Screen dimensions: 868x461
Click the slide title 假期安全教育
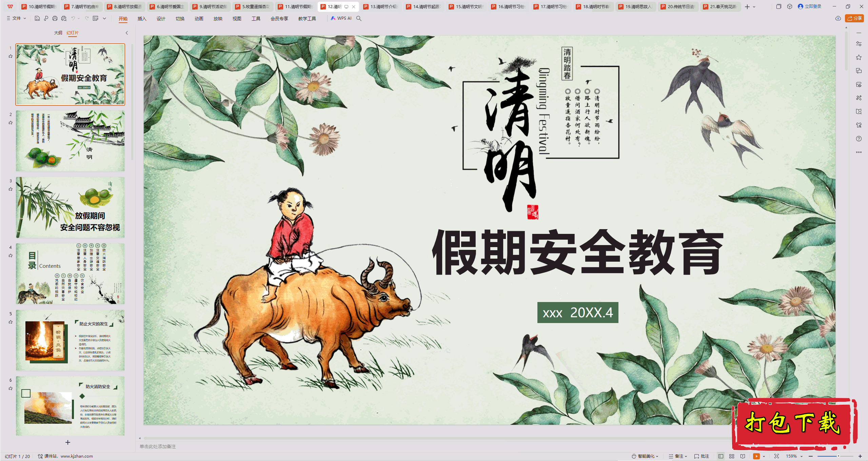(x=578, y=253)
